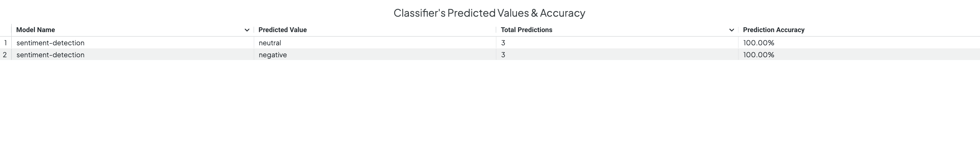Image resolution: width=980 pixels, height=168 pixels.
Task: Open the Model Name column sort dropdown
Action: [247, 30]
